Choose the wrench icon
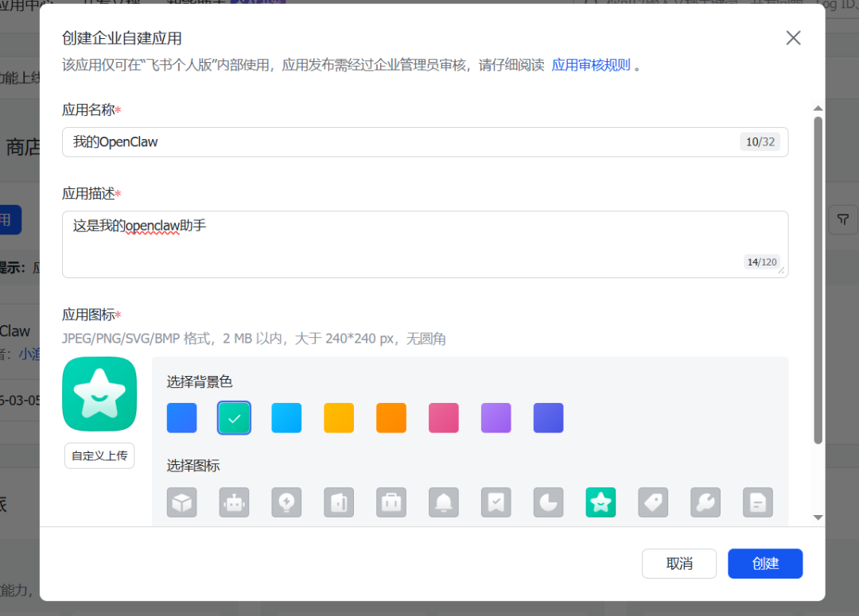Screen dimensions: 859x616 click(x=705, y=502)
